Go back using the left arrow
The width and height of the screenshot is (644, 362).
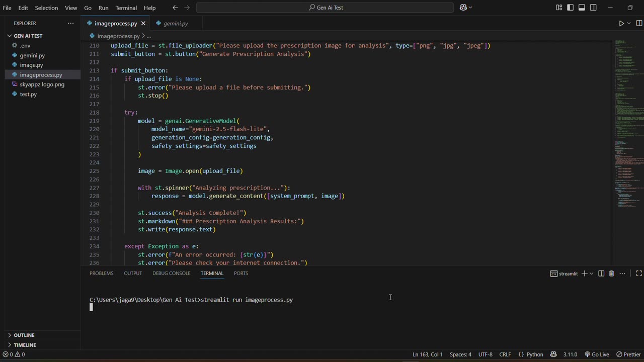[175, 8]
